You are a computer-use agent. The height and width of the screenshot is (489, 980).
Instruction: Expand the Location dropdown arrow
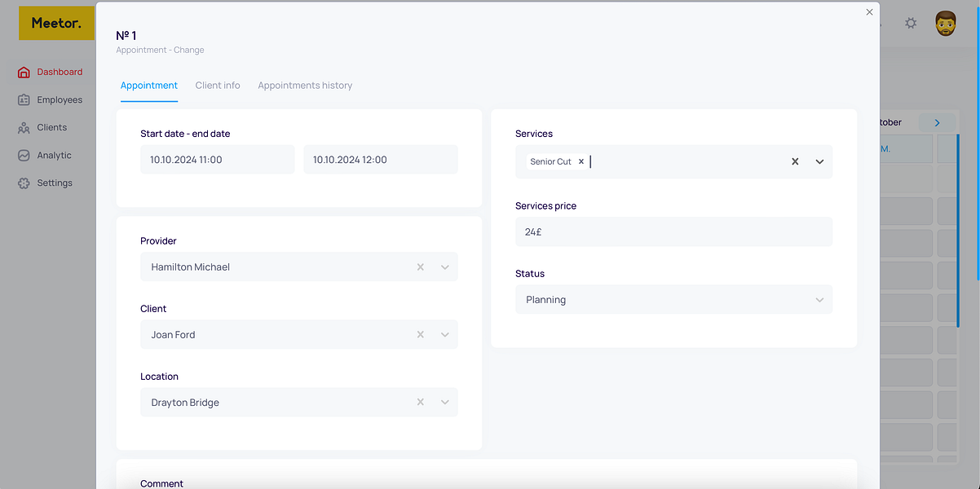[x=445, y=402]
